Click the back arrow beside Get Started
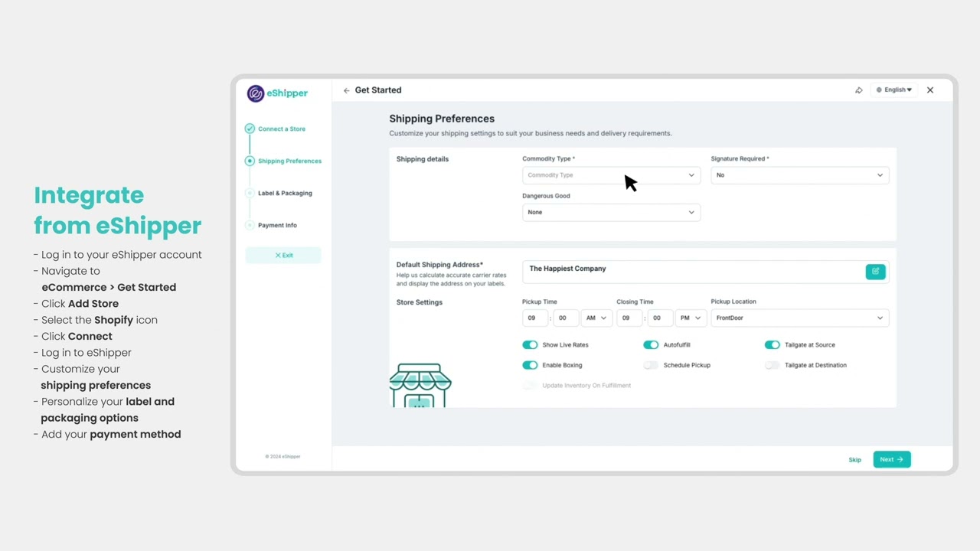Image resolution: width=980 pixels, height=551 pixels. (x=346, y=90)
